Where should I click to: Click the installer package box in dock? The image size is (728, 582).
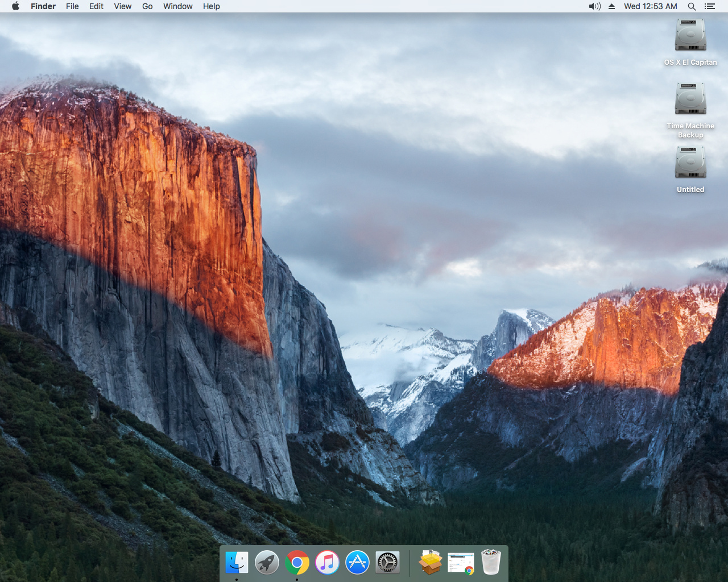(x=431, y=563)
